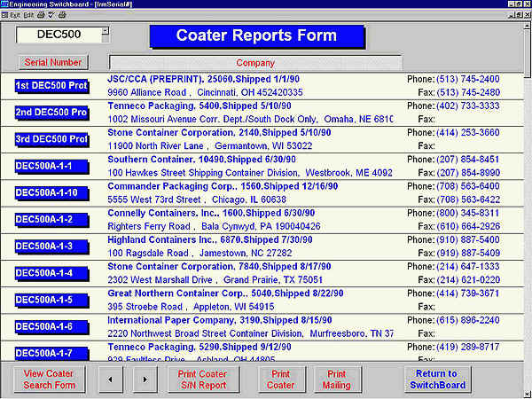Screen dimensions: 532x399
Task: Click the checkmark icon in the toolbar
Action: coord(51,15)
